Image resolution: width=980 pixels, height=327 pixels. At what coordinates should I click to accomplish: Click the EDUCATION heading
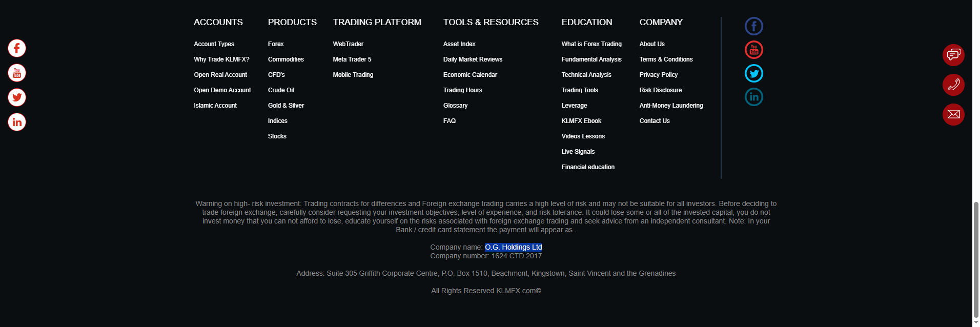coord(587,22)
